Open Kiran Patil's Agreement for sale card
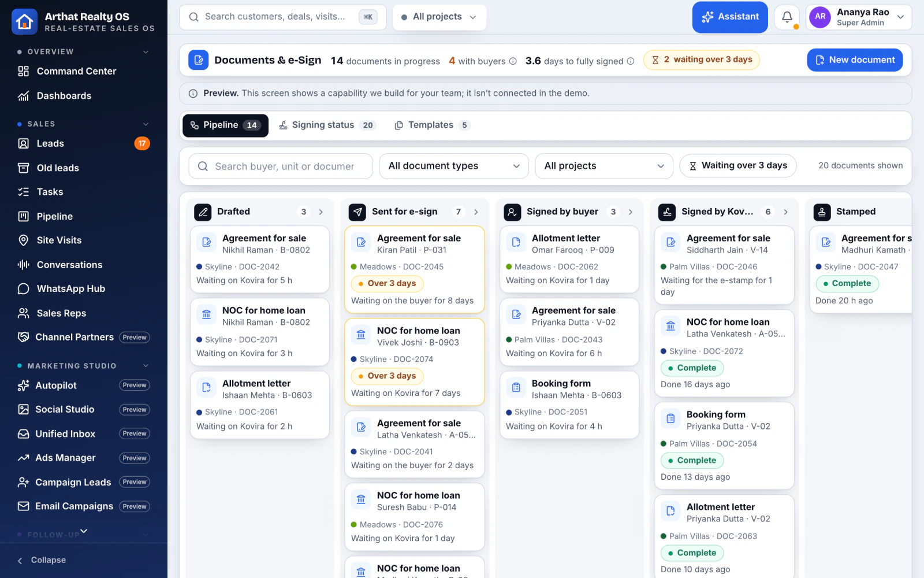 415,269
